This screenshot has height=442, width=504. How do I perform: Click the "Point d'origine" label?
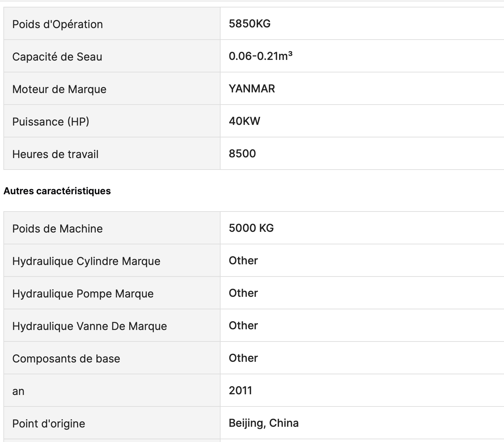tap(49, 424)
